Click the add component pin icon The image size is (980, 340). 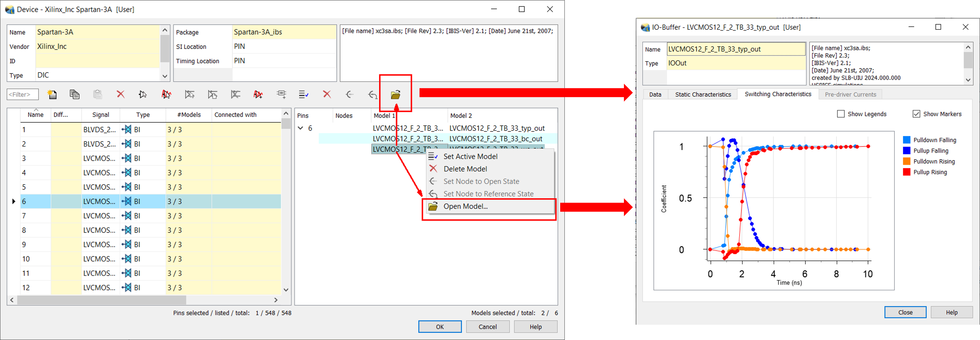pyautogui.click(x=281, y=94)
